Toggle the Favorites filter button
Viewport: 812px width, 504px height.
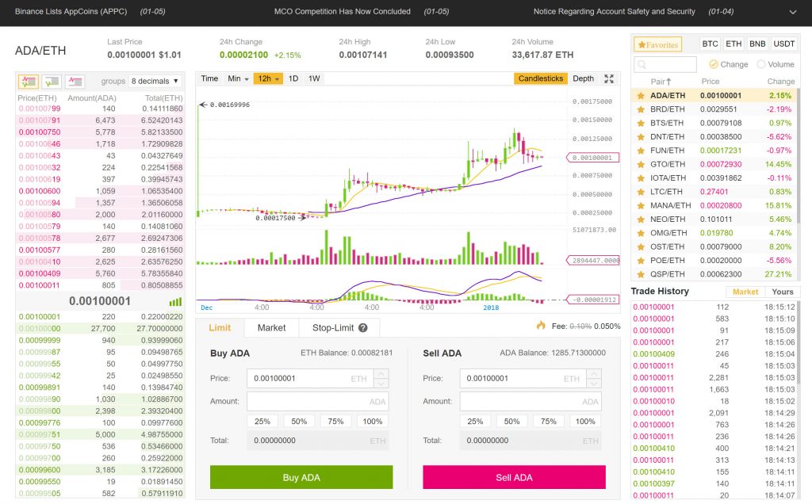[x=657, y=44]
